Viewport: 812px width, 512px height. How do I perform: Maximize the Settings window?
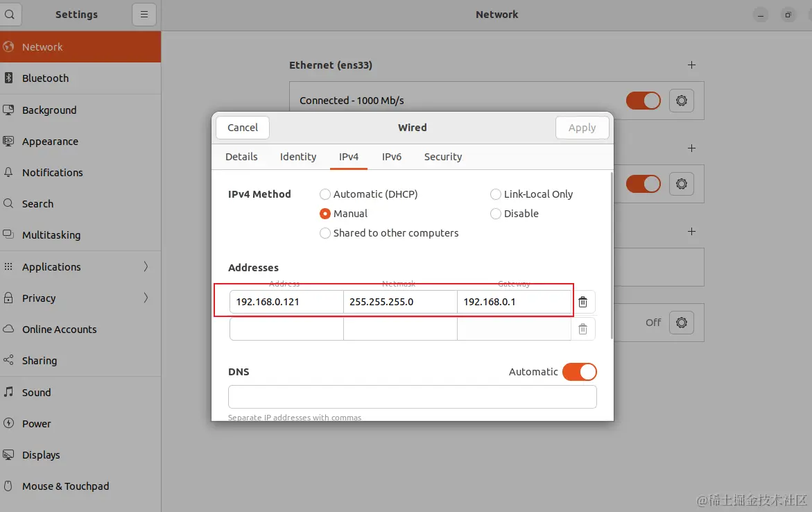(x=788, y=15)
